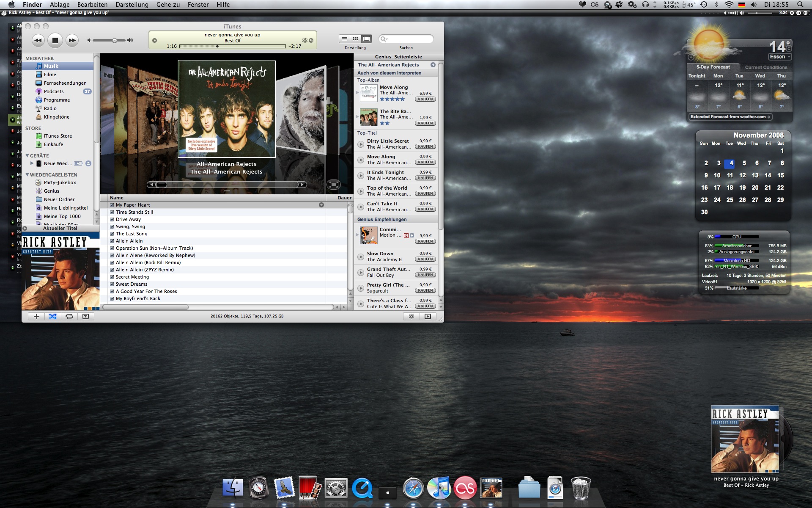Click the previous track rewind button
The width and height of the screenshot is (812, 508).
38,40
